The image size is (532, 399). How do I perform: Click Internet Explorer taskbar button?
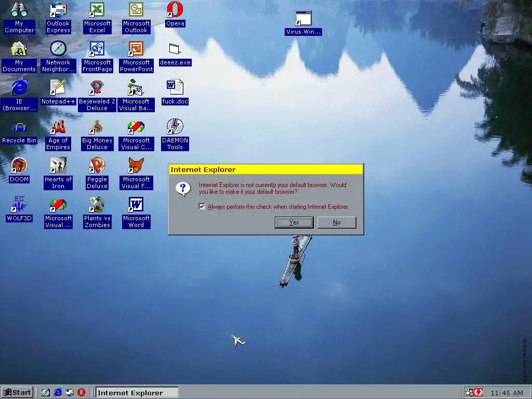[x=137, y=393]
